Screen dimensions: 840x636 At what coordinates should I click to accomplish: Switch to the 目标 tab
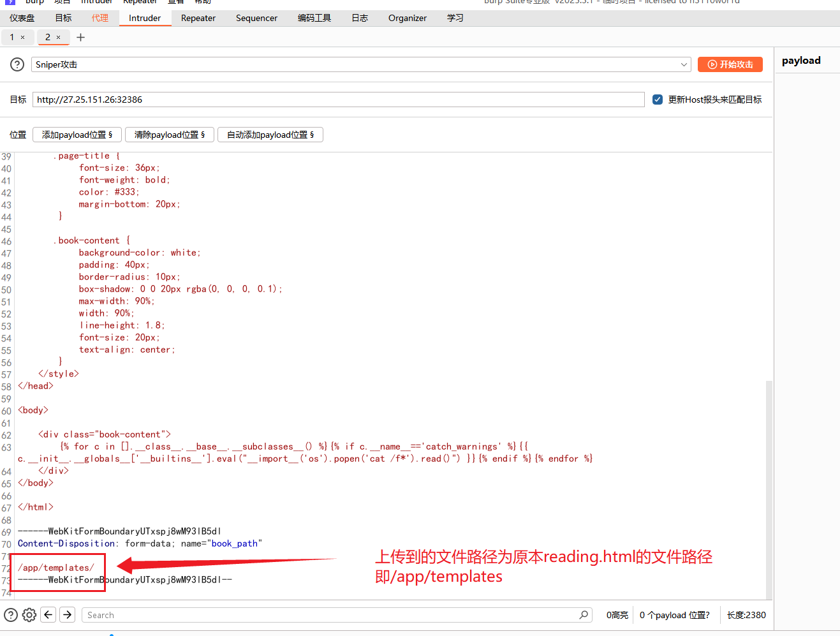63,18
